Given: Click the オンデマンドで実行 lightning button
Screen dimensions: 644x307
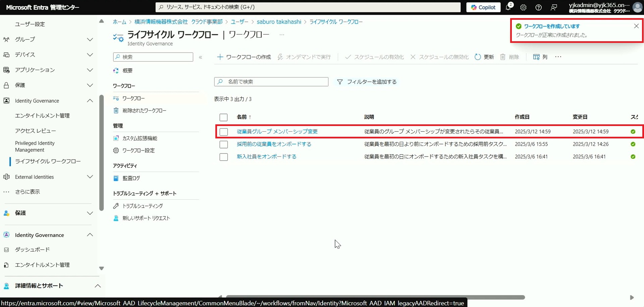Looking at the screenshot, I should pos(304,57).
